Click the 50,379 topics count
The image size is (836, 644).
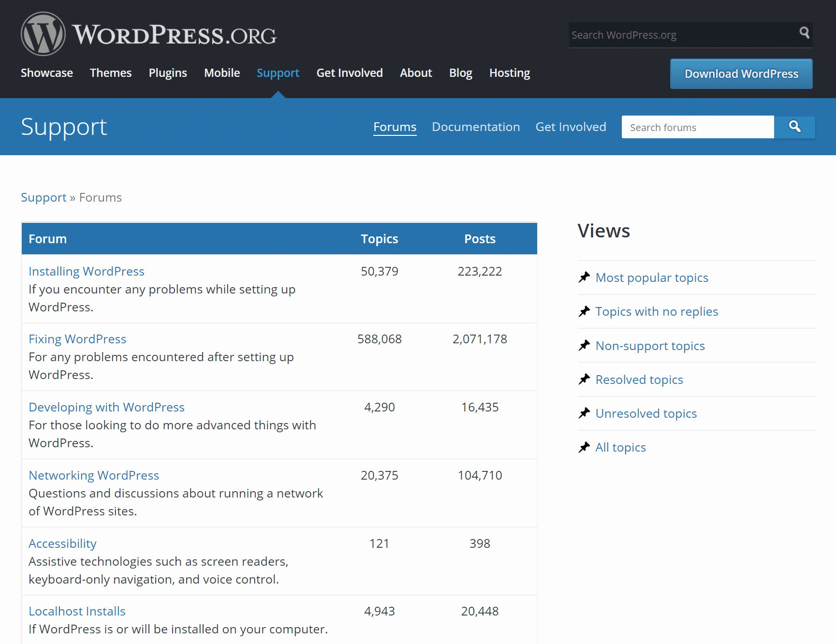click(380, 271)
